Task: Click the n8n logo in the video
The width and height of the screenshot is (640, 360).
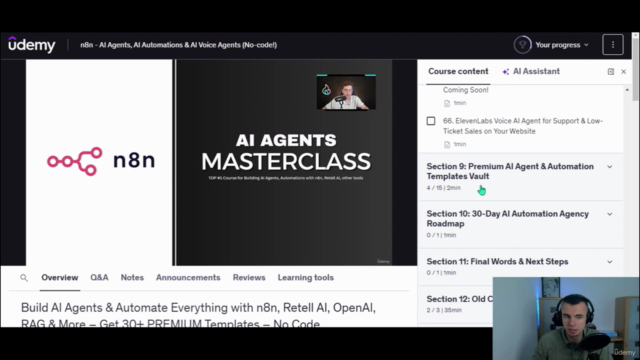Action: (101, 161)
